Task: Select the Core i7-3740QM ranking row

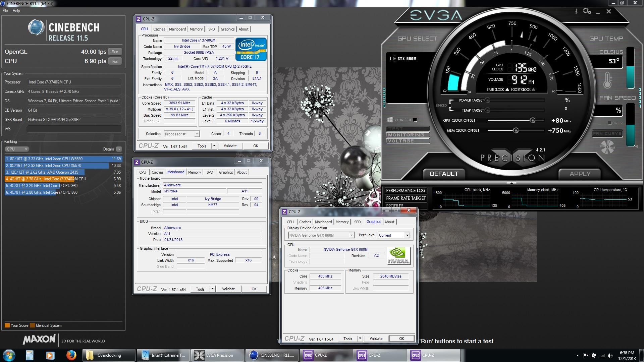Action: (x=63, y=179)
